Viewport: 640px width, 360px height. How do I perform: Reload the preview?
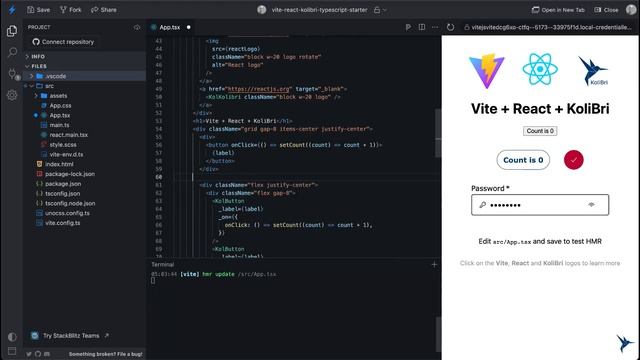tap(450, 27)
